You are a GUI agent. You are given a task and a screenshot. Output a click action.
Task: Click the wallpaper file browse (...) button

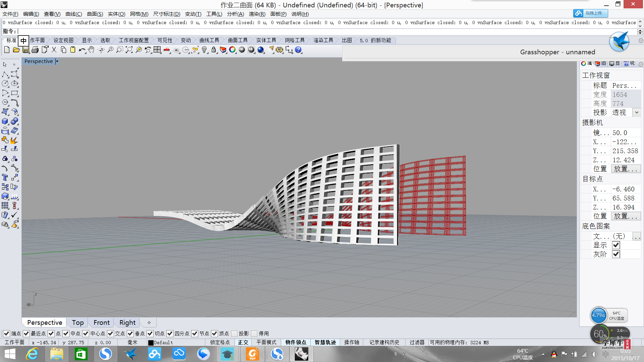[x=636, y=236]
